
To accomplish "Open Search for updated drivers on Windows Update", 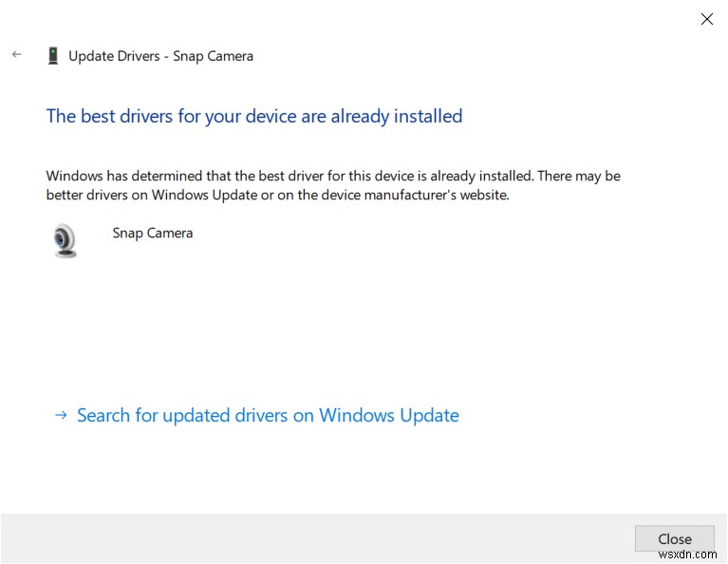I will click(268, 415).
